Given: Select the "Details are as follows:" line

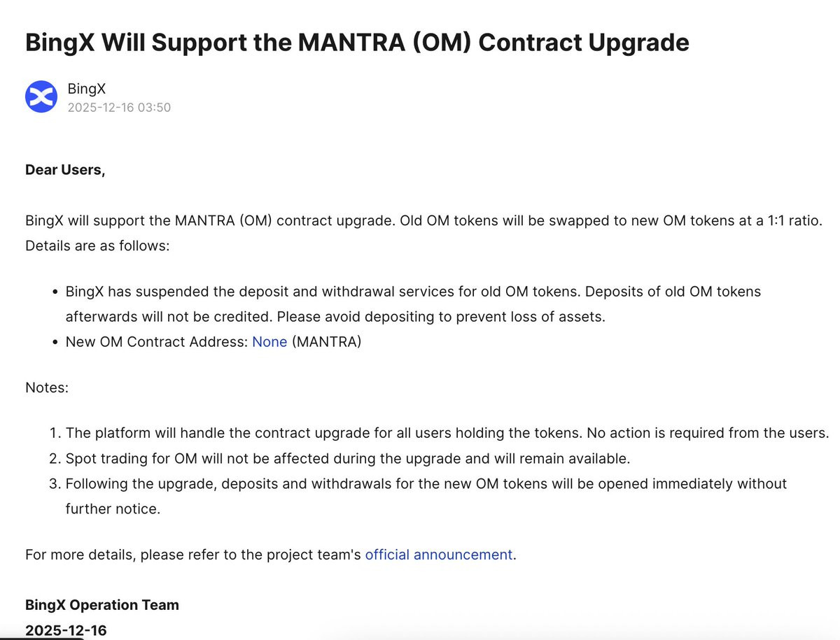Looking at the screenshot, I should (97, 246).
